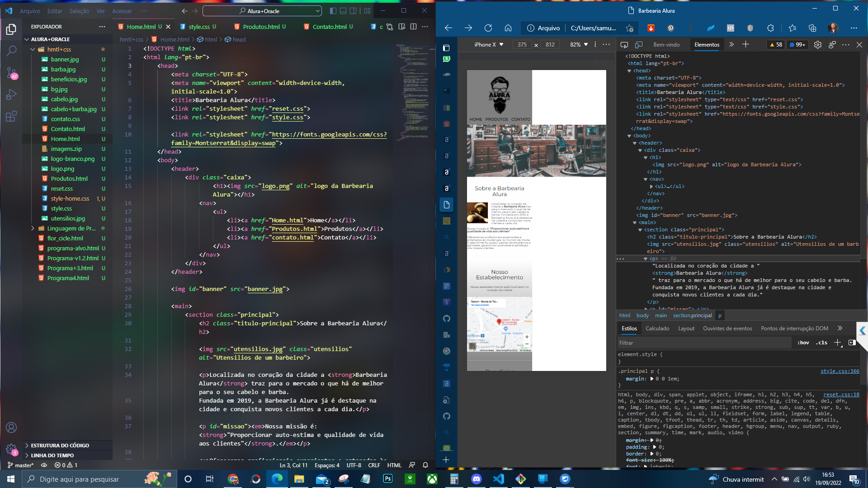Toggle .cls class editor
The image size is (868, 488).
pos(821,343)
